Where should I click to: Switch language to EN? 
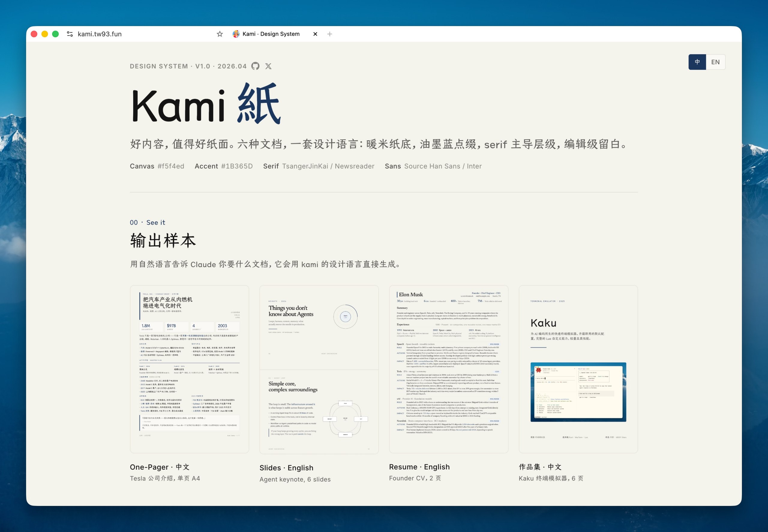pos(715,62)
